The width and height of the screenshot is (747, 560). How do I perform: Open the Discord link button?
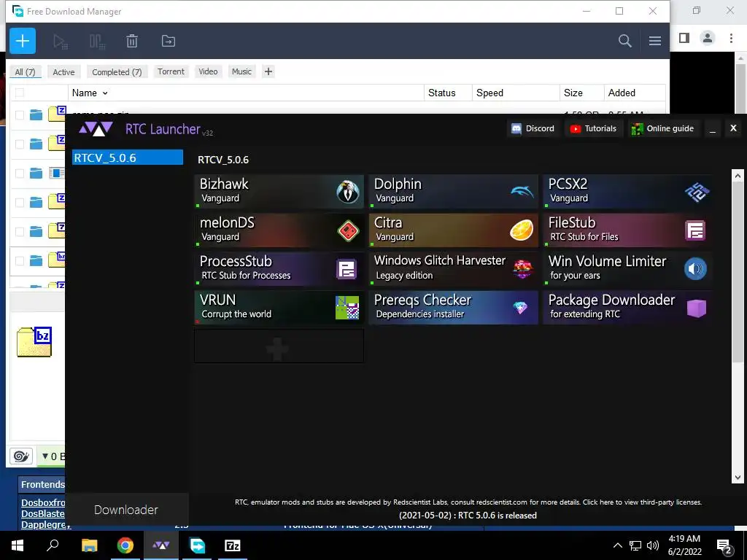(533, 128)
